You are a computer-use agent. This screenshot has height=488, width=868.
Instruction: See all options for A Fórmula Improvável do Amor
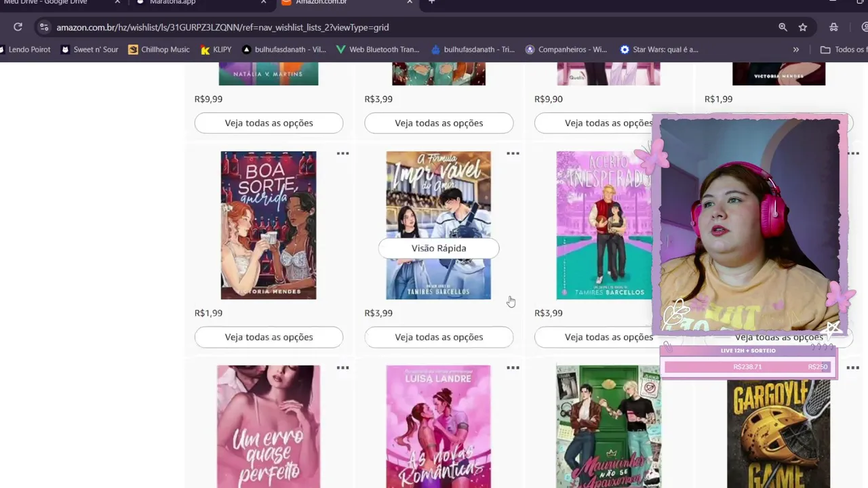439,337
